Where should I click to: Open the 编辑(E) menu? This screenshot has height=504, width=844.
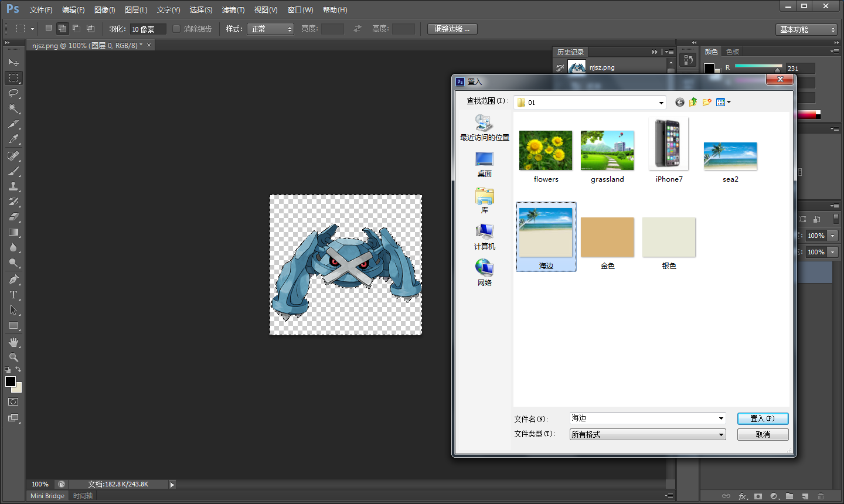[x=73, y=10]
